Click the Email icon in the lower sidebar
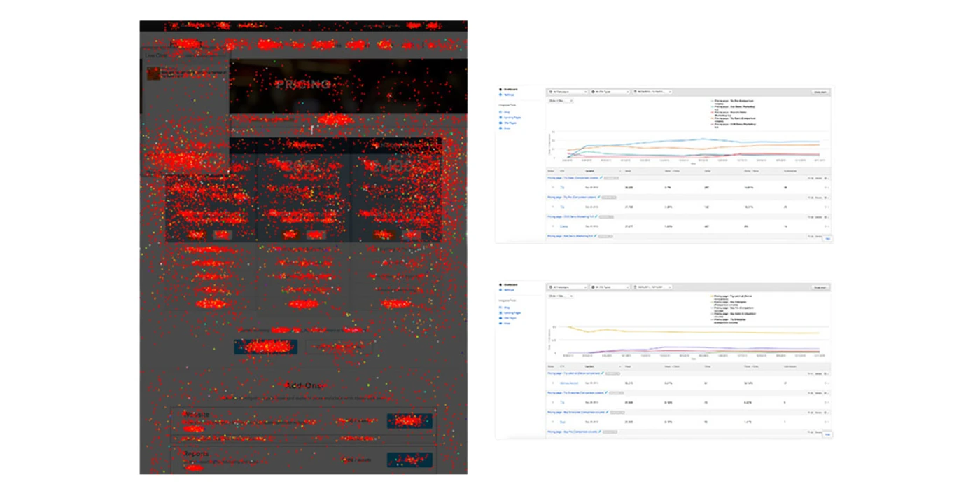The height and width of the screenshot is (496, 980). click(500, 323)
